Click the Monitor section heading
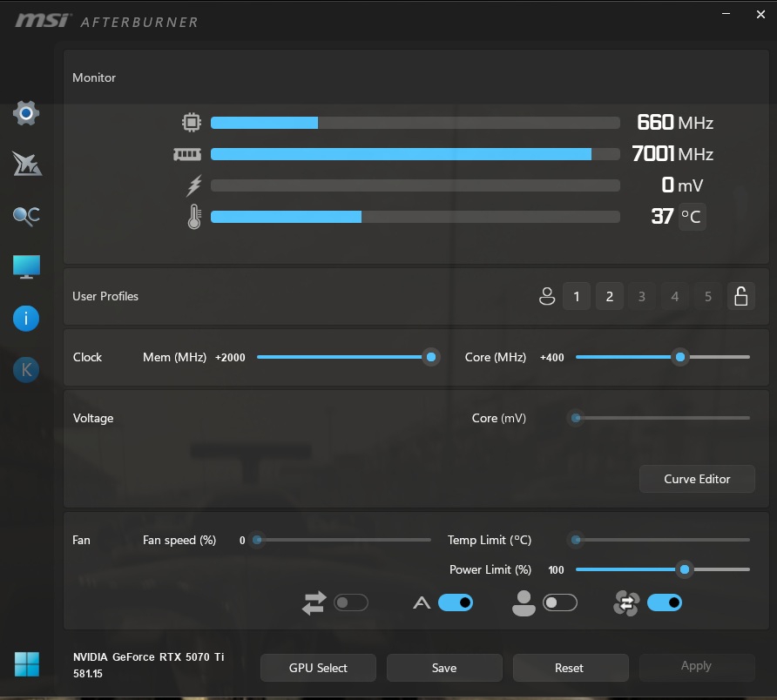 point(94,77)
